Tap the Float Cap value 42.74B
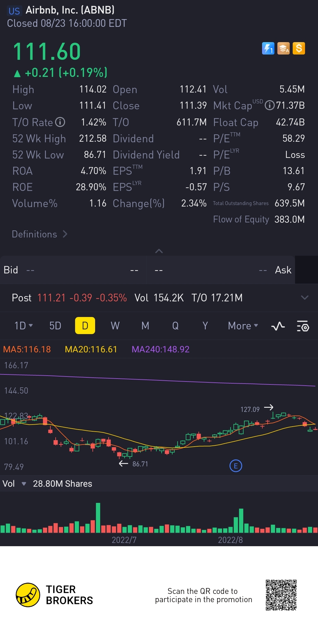Screen dimensions: 318x644 coord(290,122)
